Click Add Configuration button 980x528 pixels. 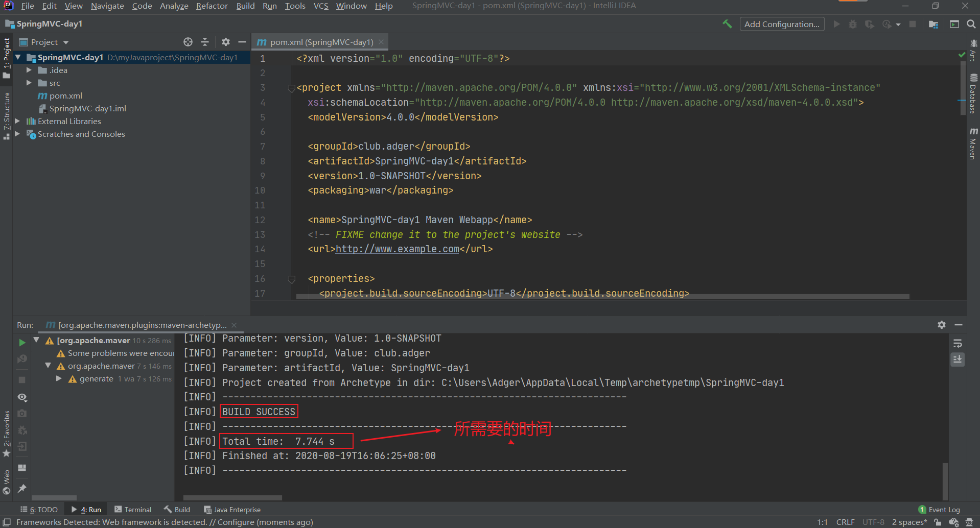[782, 24]
